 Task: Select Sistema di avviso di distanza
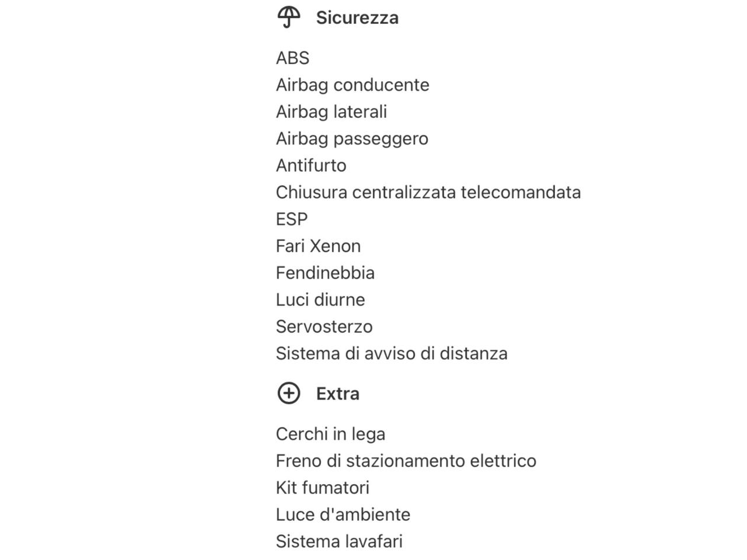pyautogui.click(x=392, y=353)
